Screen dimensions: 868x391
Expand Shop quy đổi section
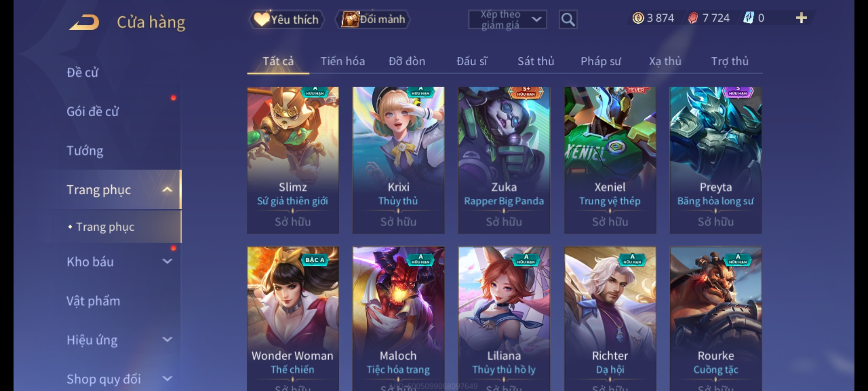click(x=167, y=378)
